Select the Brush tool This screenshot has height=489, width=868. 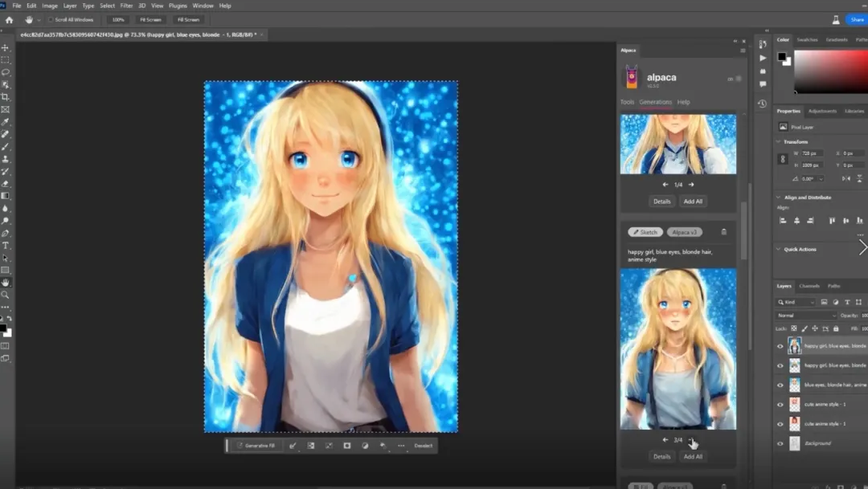tap(6, 147)
